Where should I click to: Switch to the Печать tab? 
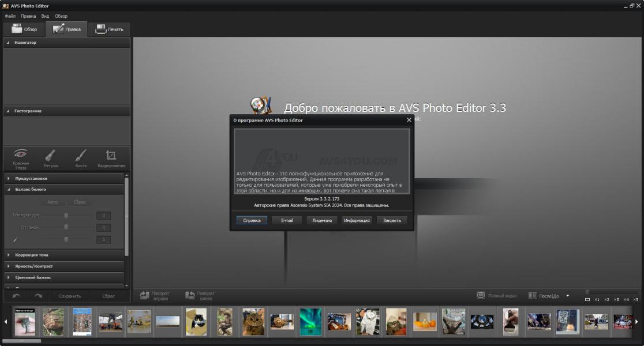pos(109,29)
